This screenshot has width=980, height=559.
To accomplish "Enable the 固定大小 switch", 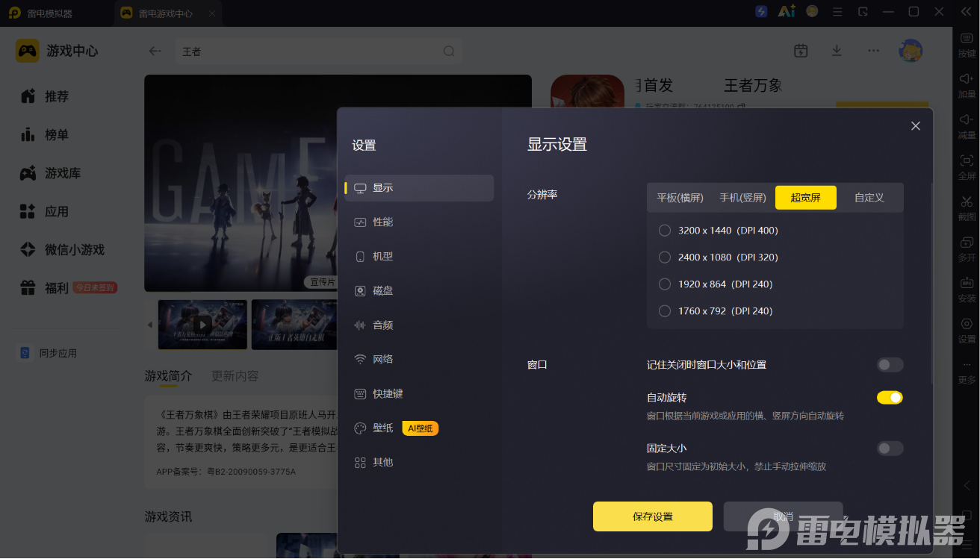I will [890, 449].
